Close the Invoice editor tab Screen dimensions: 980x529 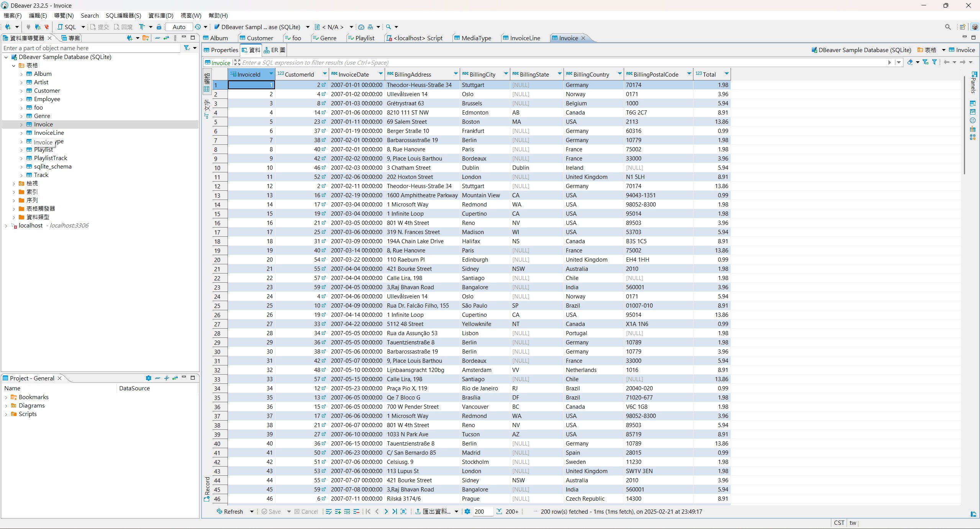[583, 38]
